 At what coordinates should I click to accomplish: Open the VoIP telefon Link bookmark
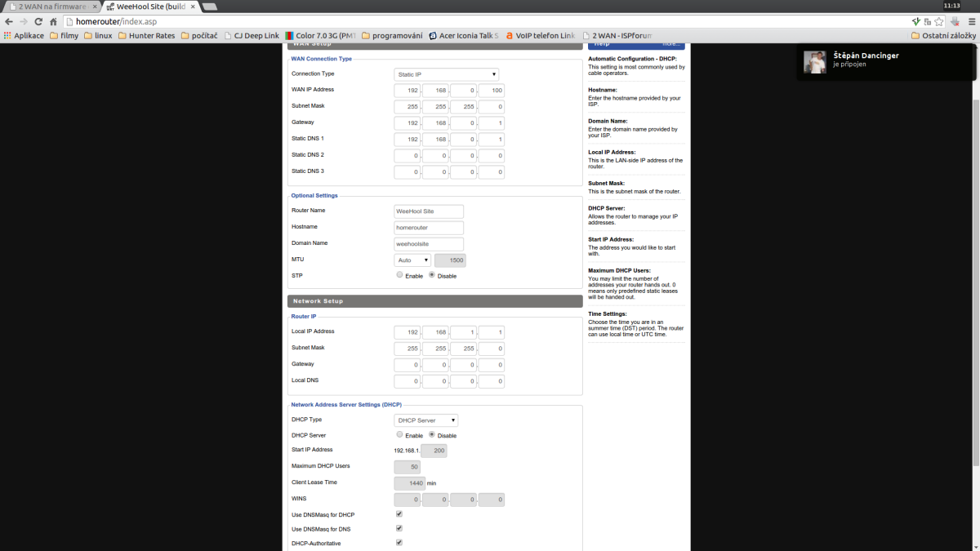pos(540,36)
